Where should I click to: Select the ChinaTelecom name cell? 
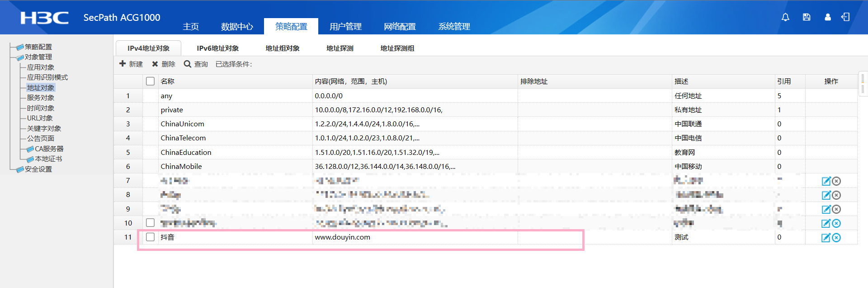tap(235, 138)
